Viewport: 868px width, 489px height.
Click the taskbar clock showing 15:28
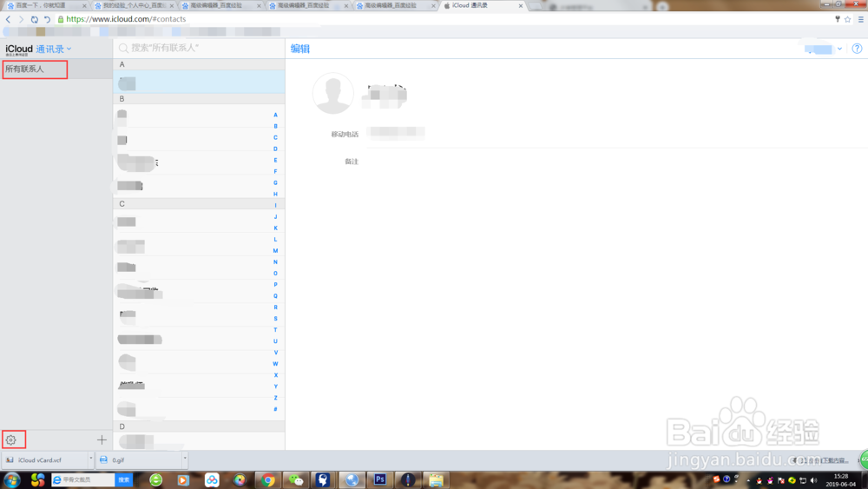click(841, 479)
